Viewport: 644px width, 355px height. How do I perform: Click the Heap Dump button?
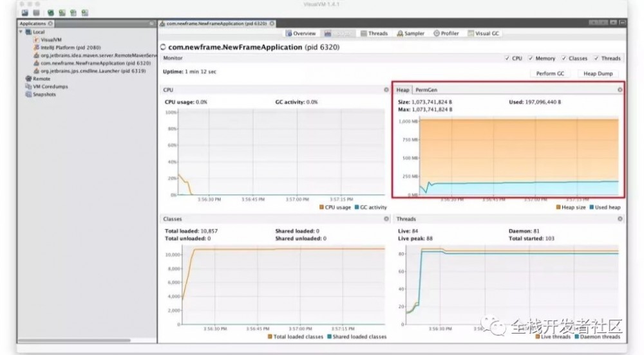[x=598, y=73]
